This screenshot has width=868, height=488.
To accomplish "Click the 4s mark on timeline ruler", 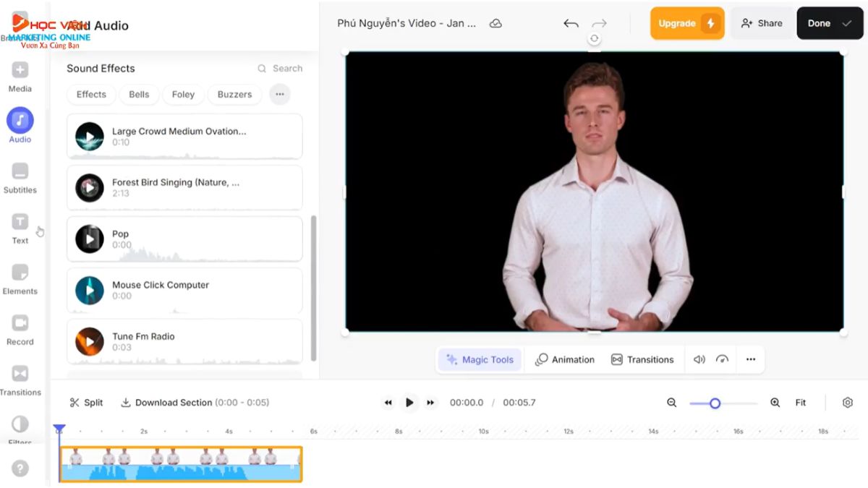I will pos(229,432).
